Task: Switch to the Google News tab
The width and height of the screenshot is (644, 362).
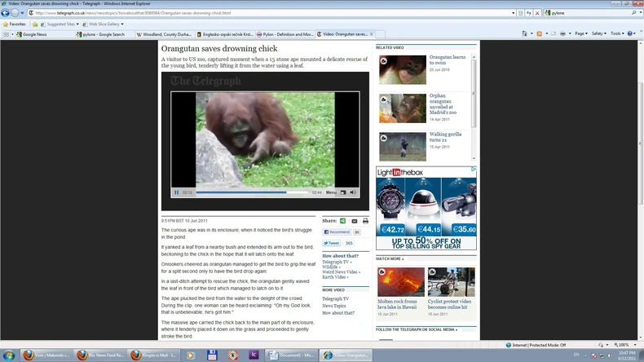Action: (33, 34)
